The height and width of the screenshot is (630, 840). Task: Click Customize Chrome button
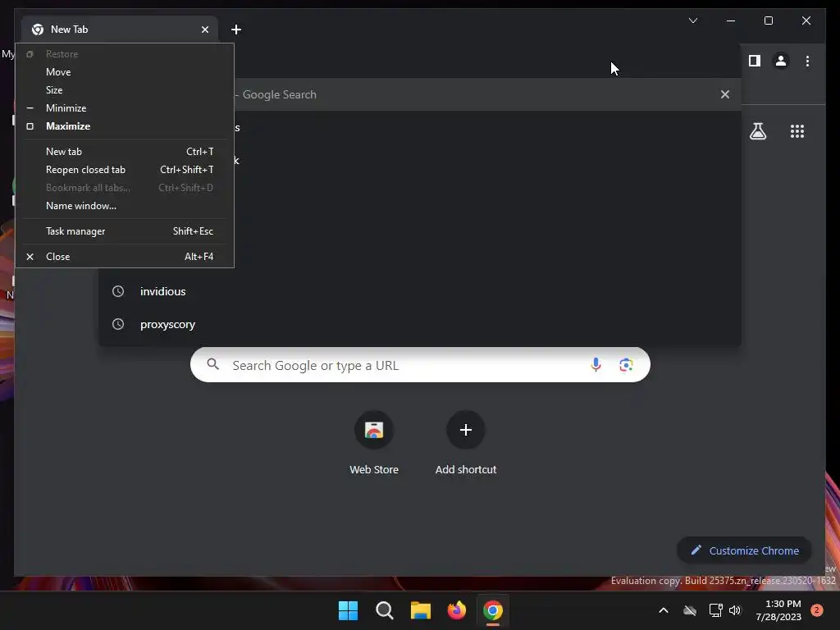coord(743,550)
